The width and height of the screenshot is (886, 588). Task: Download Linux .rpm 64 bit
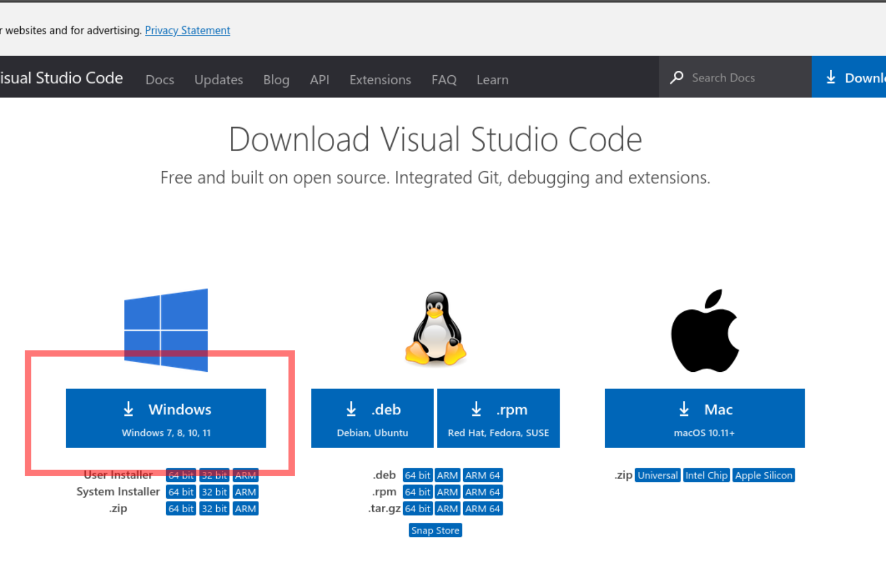(418, 492)
